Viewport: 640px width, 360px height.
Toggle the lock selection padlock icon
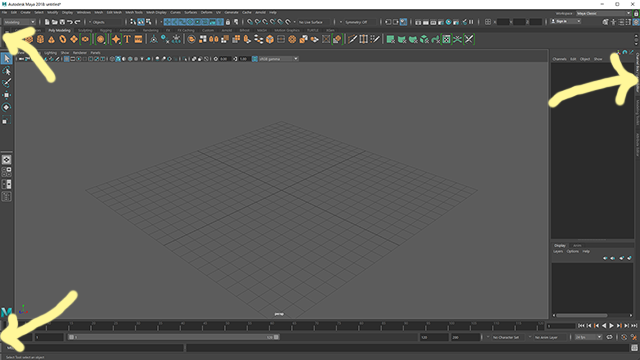pyautogui.click(x=228, y=22)
